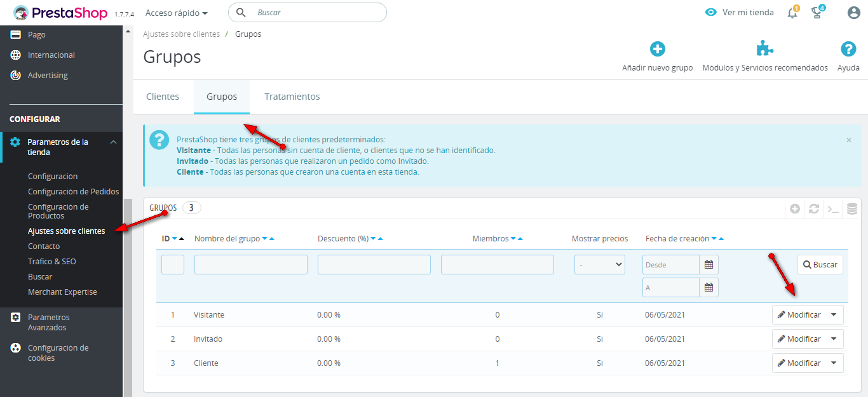This screenshot has width=868, height=397.
Task: Show the SQL query terminal icon
Action: [x=832, y=208]
